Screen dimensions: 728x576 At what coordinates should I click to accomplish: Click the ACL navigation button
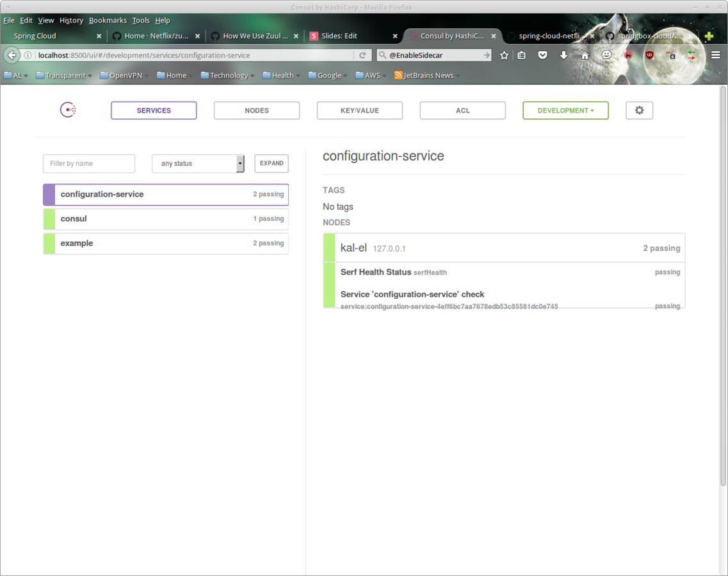coord(462,111)
